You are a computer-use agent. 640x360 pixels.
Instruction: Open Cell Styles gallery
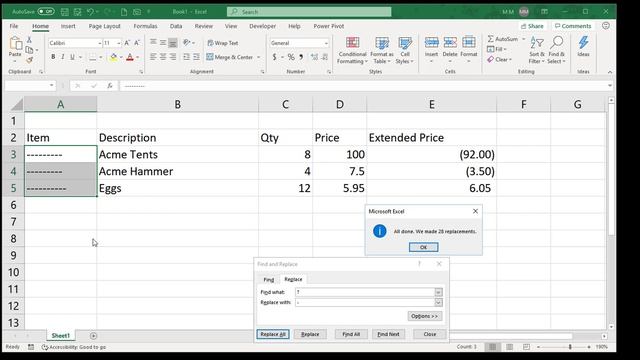[404, 50]
